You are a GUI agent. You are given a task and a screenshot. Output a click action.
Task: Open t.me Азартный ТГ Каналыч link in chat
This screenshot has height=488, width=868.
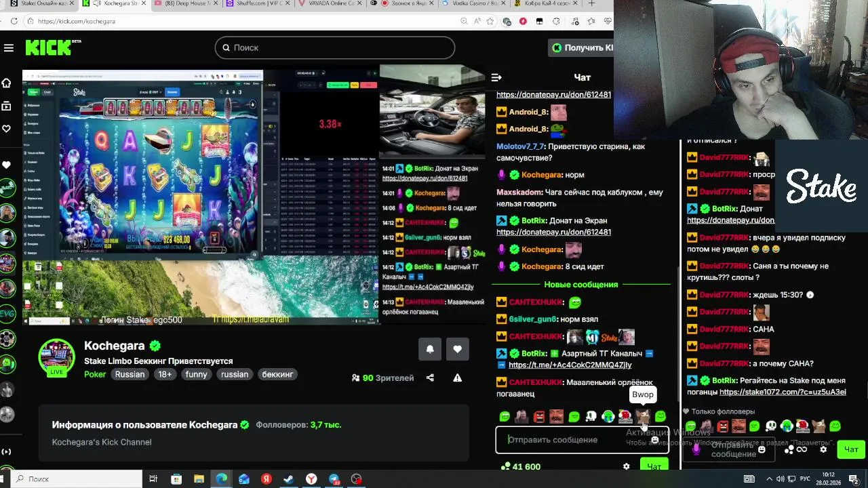coord(570,365)
